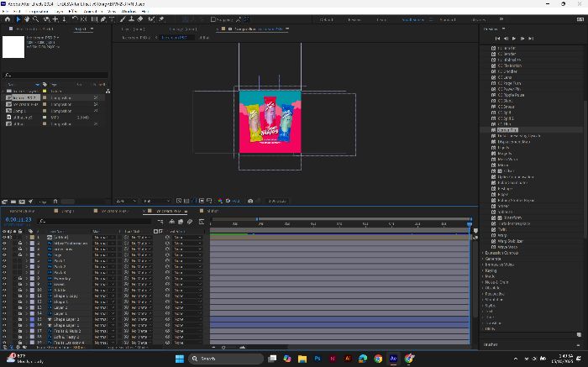This screenshot has height=367, width=588.
Task: Open Photoshop from the Windows taskbar
Action: 318,359
